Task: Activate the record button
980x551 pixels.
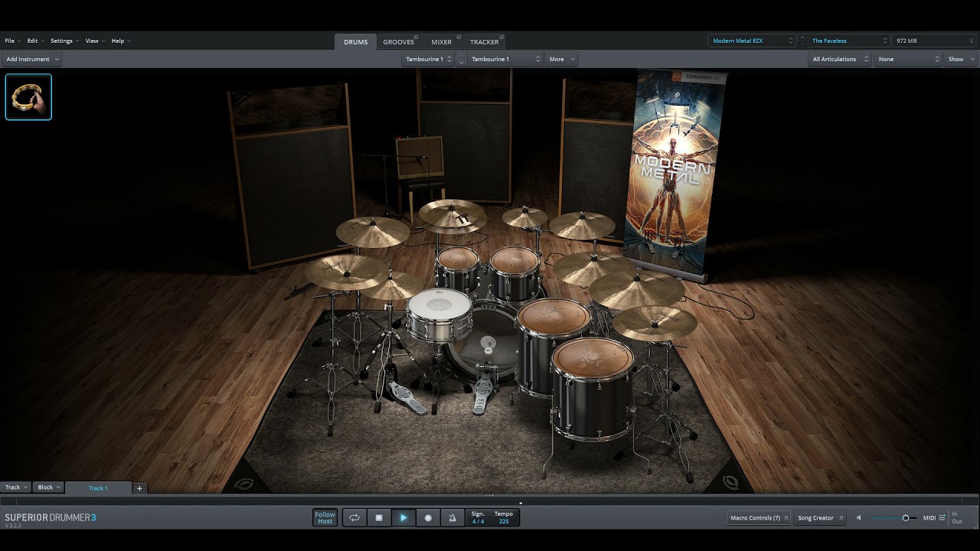Action: (428, 518)
